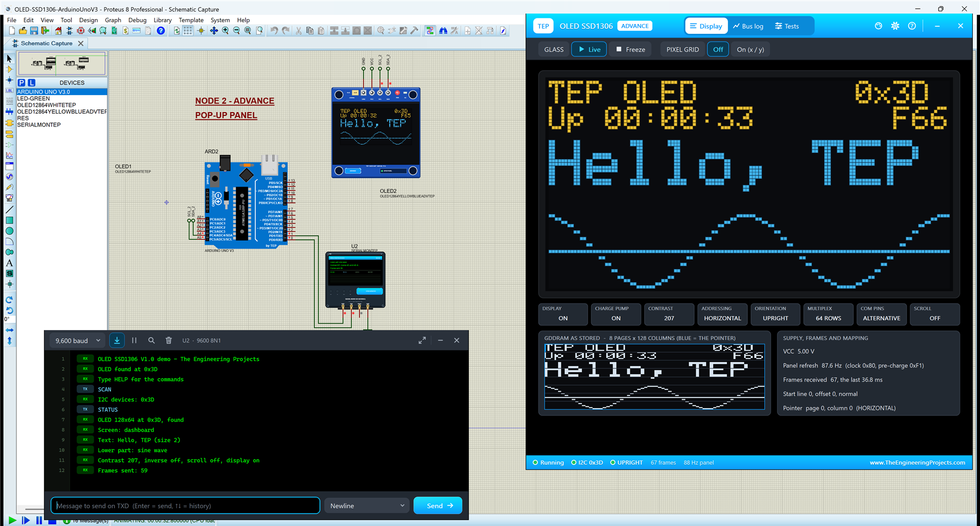Screen dimensions: 980x526
Task: Click the theme palette icon in OLED panel
Action: (878, 26)
